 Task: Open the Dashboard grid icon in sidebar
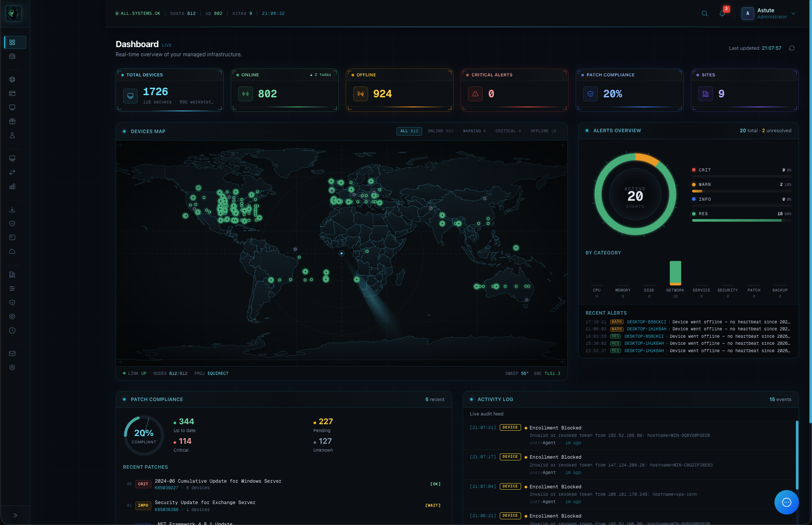pos(12,42)
